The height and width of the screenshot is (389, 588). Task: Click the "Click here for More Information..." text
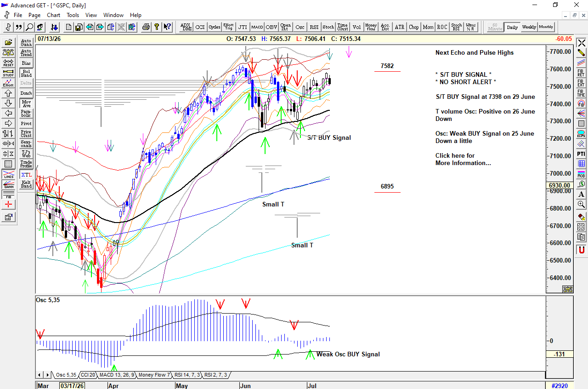(463, 159)
